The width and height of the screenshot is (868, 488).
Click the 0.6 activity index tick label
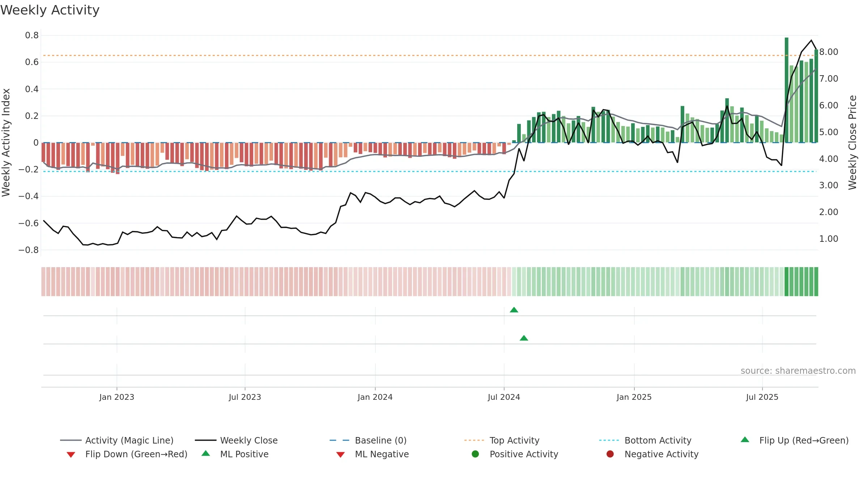pyautogui.click(x=32, y=62)
